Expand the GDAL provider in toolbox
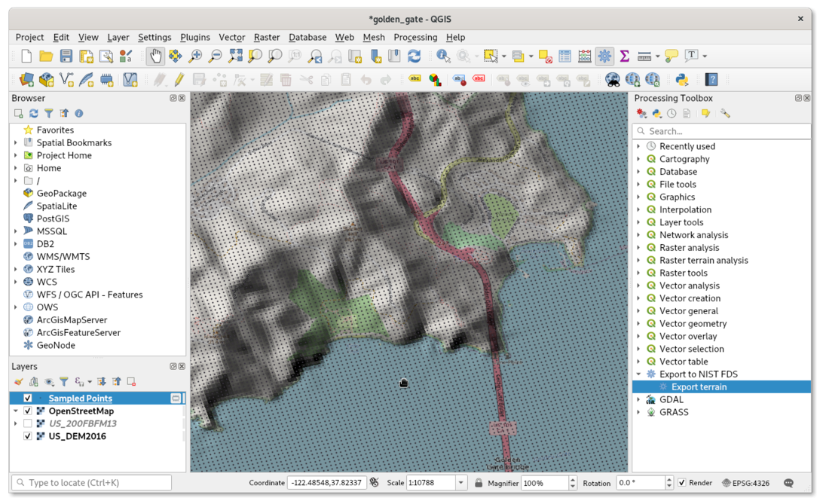Viewport: 823px width, 504px height. [x=639, y=399]
